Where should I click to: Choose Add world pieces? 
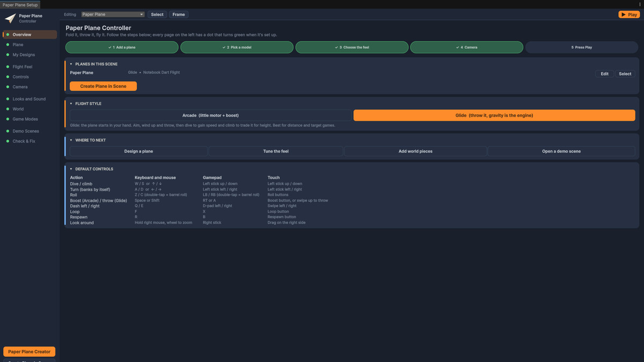point(415,152)
